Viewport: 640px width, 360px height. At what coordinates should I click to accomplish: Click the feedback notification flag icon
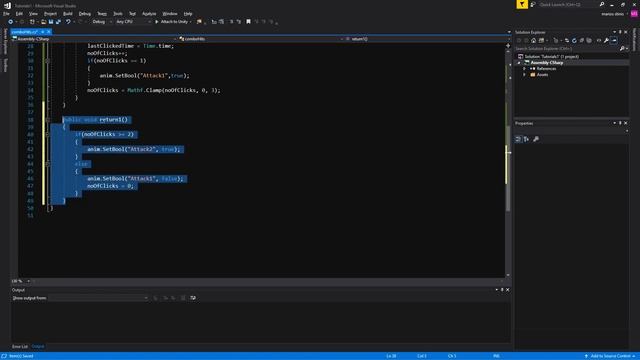[522, 4]
